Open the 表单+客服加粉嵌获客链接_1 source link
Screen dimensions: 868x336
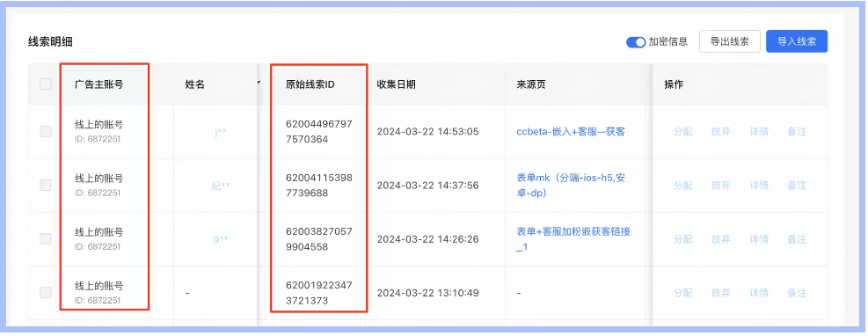(x=573, y=239)
